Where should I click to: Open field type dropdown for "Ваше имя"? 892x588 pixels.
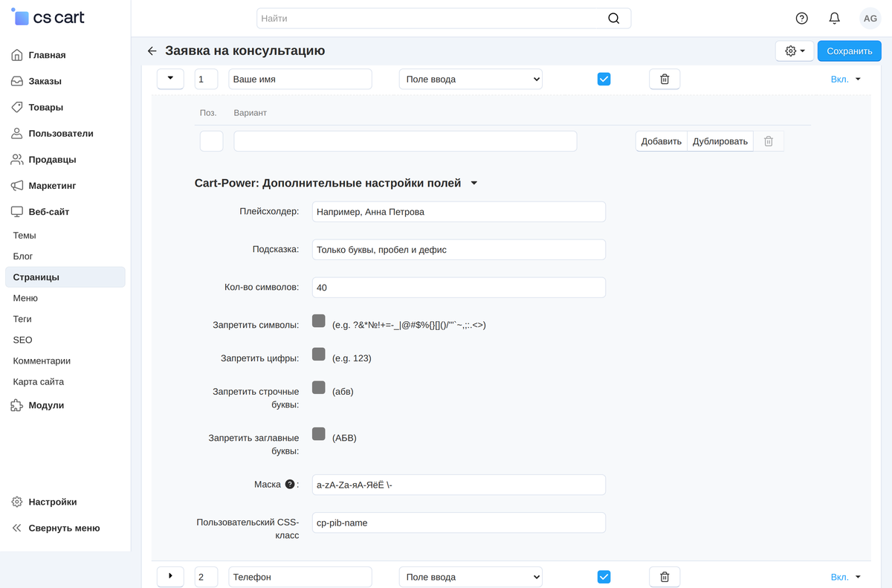click(x=471, y=79)
